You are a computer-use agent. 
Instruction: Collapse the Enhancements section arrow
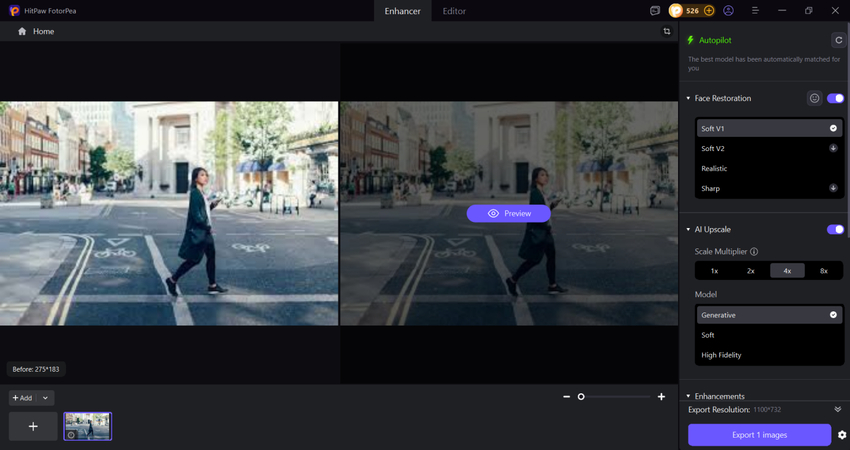[x=688, y=396]
